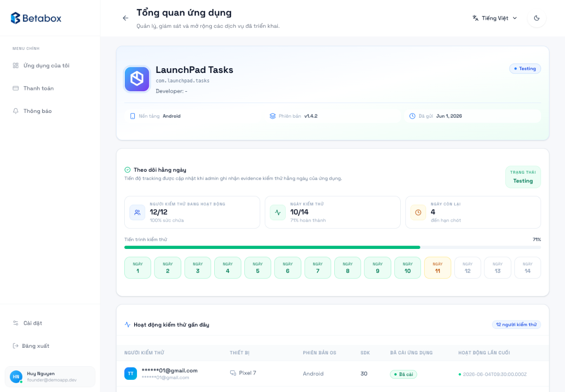Screen dimensions: 565x392
Task: Select Ngày 3 day tile
Action: pyautogui.click(x=198, y=268)
